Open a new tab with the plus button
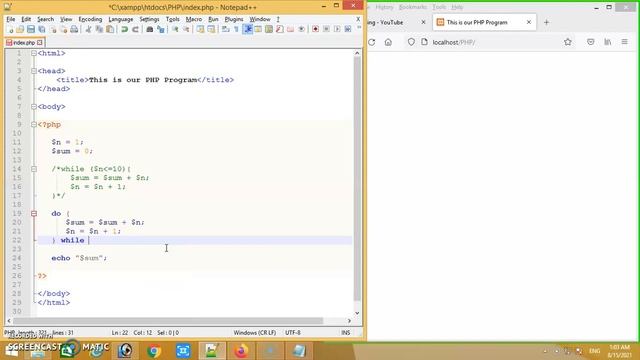Image resolution: width=640 pixels, height=360 pixels. [x=547, y=22]
